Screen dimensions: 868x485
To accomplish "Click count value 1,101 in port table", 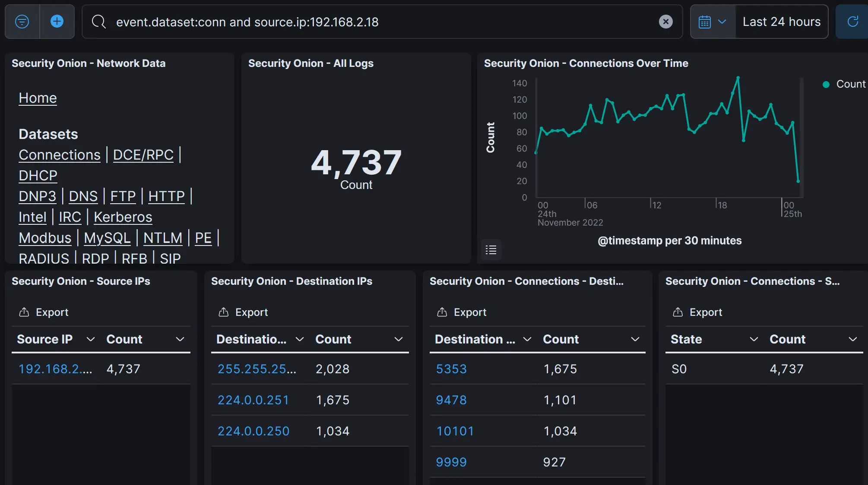I will (560, 400).
